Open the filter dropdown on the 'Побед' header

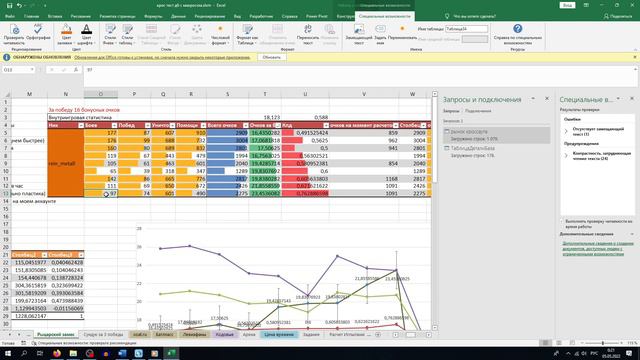(x=147, y=125)
